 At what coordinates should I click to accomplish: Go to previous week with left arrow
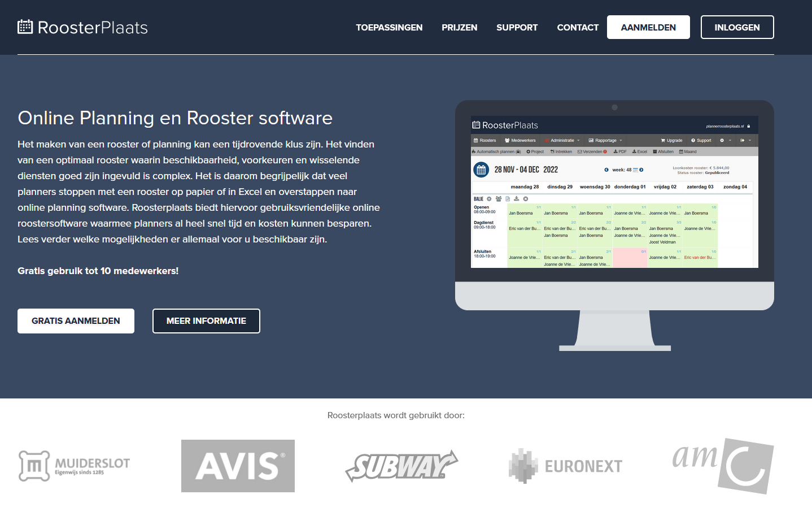606,170
